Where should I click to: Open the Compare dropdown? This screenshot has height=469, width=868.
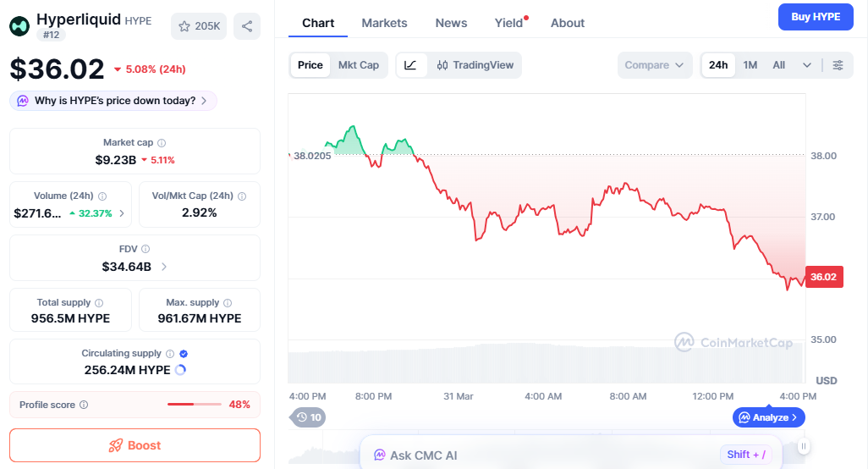[654, 65]
